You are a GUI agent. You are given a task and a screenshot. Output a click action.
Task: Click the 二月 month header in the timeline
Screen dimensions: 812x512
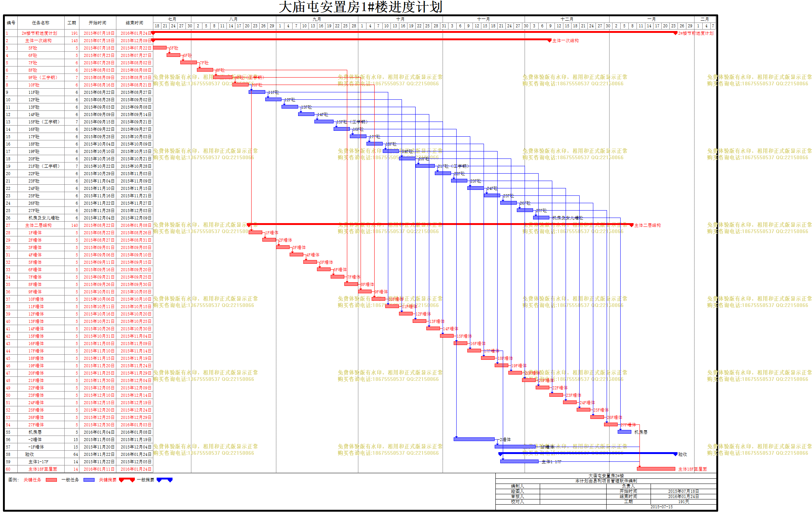point(705,19)
